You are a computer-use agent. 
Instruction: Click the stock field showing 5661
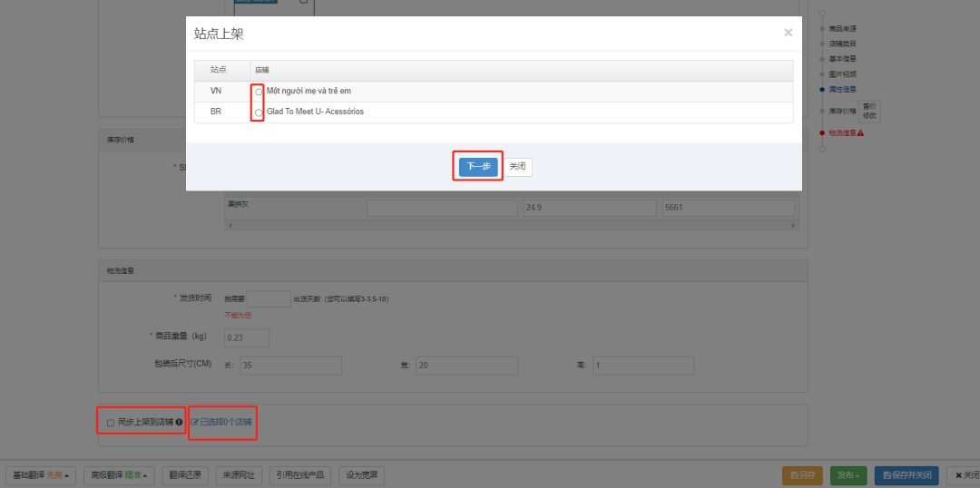(729, 208)
